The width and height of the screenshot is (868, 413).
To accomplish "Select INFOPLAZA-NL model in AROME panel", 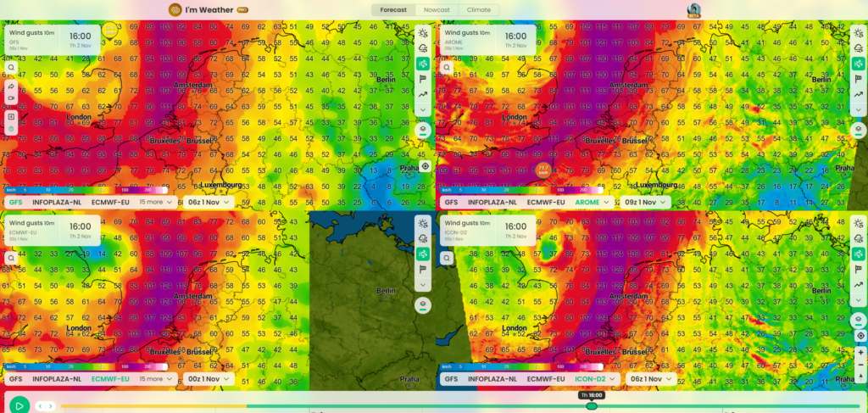I will coord(492,202).
